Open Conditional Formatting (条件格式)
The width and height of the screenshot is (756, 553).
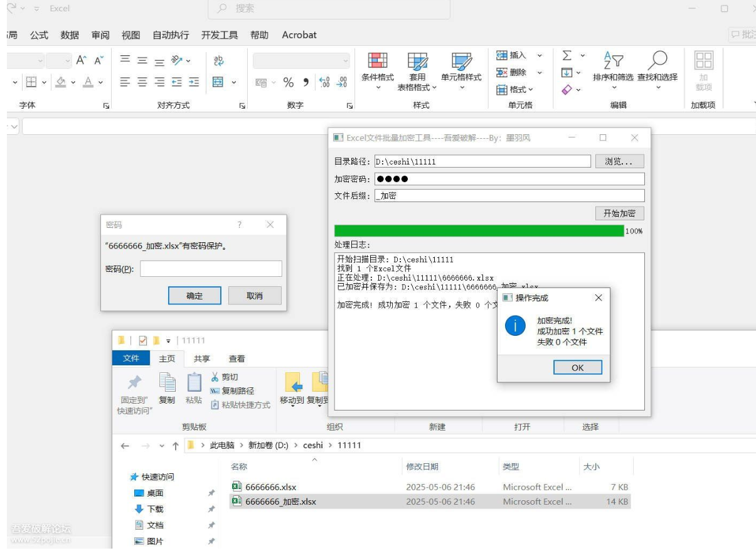tap(378, 72)
